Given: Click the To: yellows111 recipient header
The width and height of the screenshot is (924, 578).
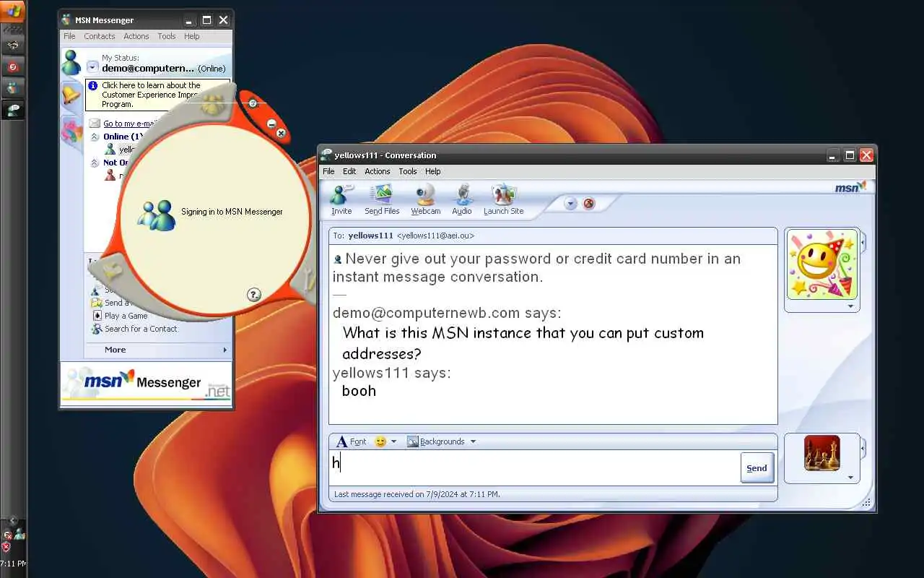Looking at the screenshot, I should click(x=553, y=236).
